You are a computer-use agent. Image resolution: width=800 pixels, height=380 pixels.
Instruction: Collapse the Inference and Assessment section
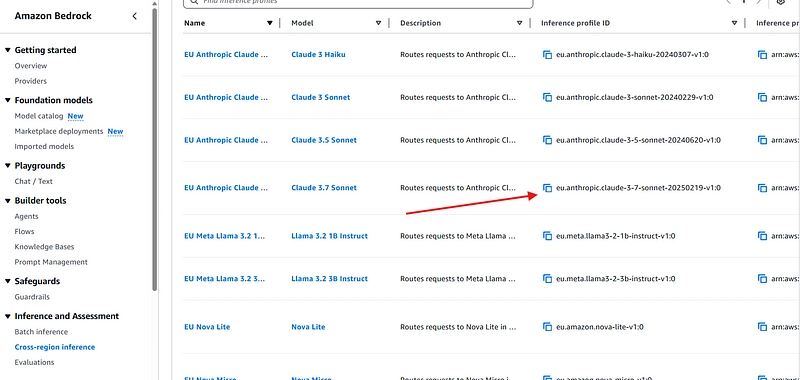coord(8,316)
